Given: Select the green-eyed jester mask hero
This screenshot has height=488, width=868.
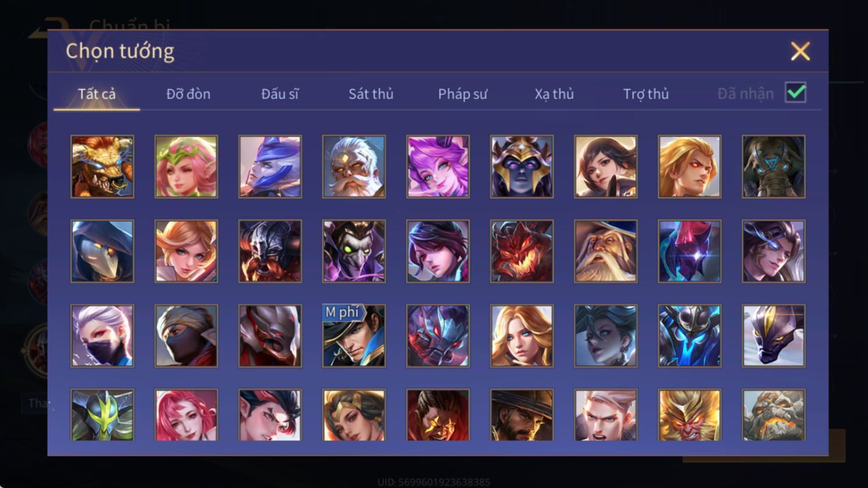Looking at the screenshot, I should 354,251.
